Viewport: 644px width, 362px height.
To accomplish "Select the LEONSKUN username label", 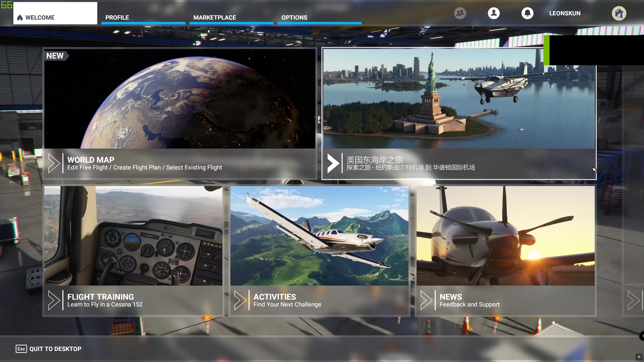I will 565,13.
